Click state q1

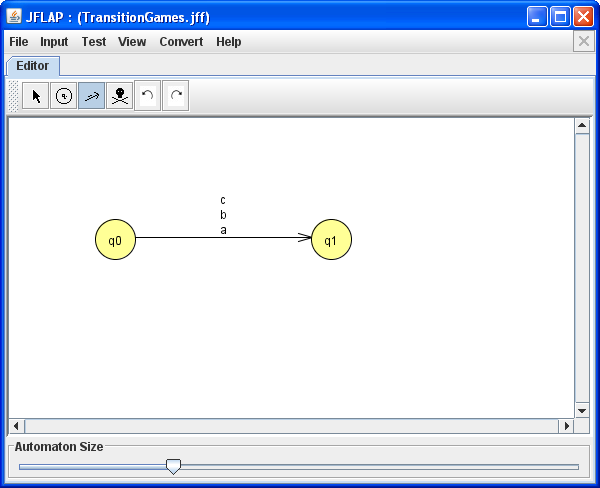pos(331,240)
